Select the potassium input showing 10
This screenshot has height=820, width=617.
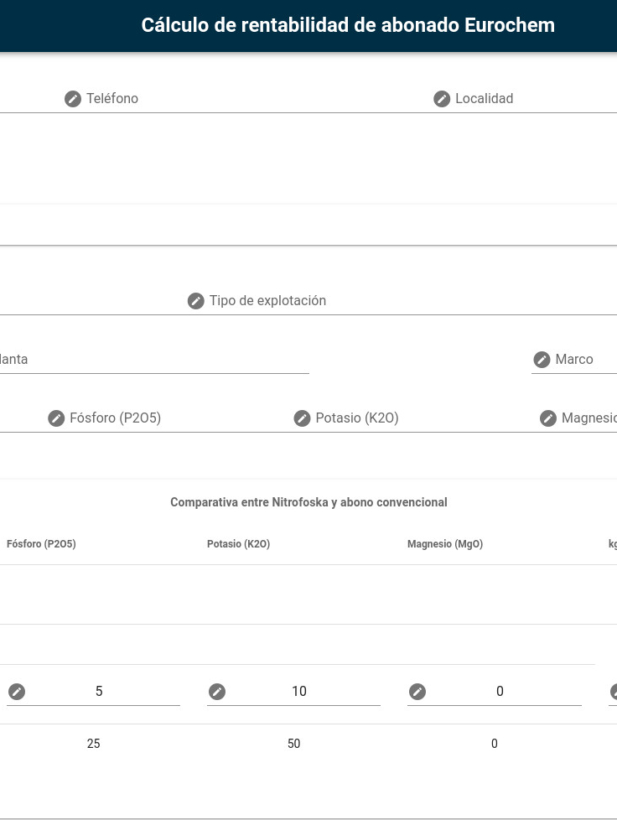(x=300, y=691)
